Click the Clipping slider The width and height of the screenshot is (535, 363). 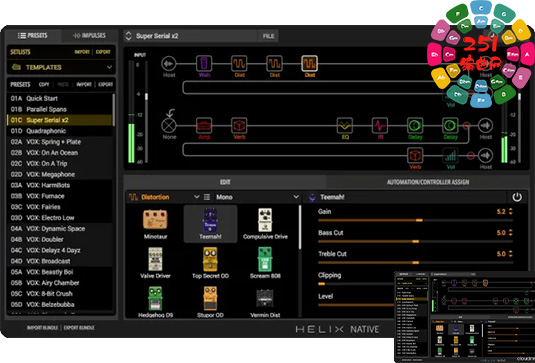click(x=356, y=284)
